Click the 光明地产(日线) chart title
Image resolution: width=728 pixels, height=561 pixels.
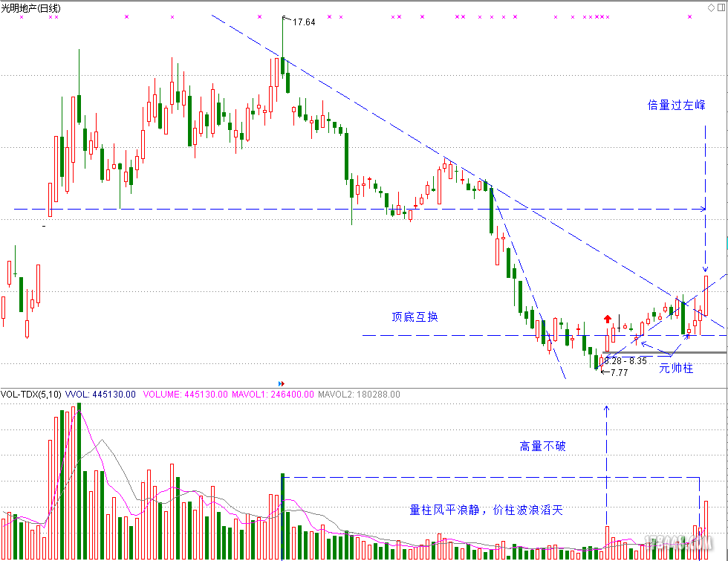[x=31, y=7]
